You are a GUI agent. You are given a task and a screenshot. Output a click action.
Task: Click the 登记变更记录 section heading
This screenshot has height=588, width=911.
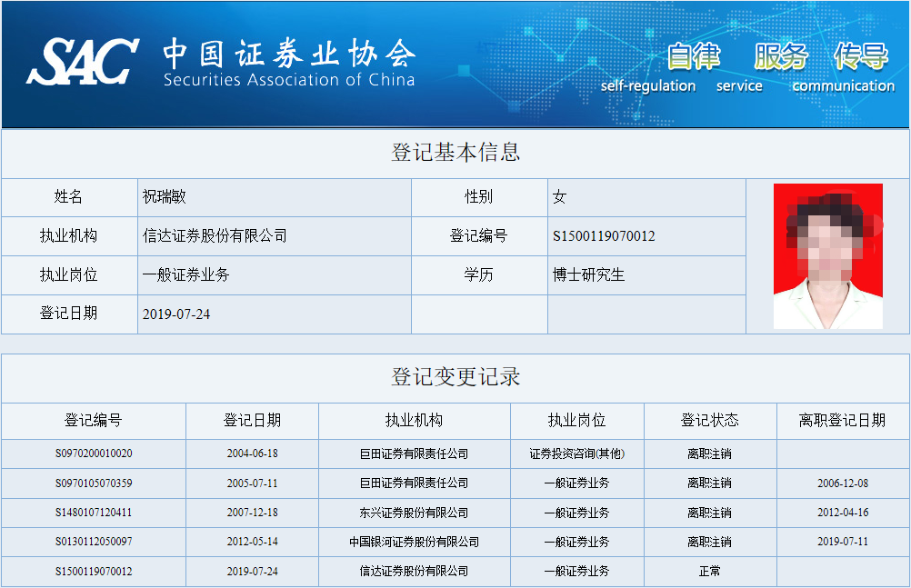[x=455, y=377]
